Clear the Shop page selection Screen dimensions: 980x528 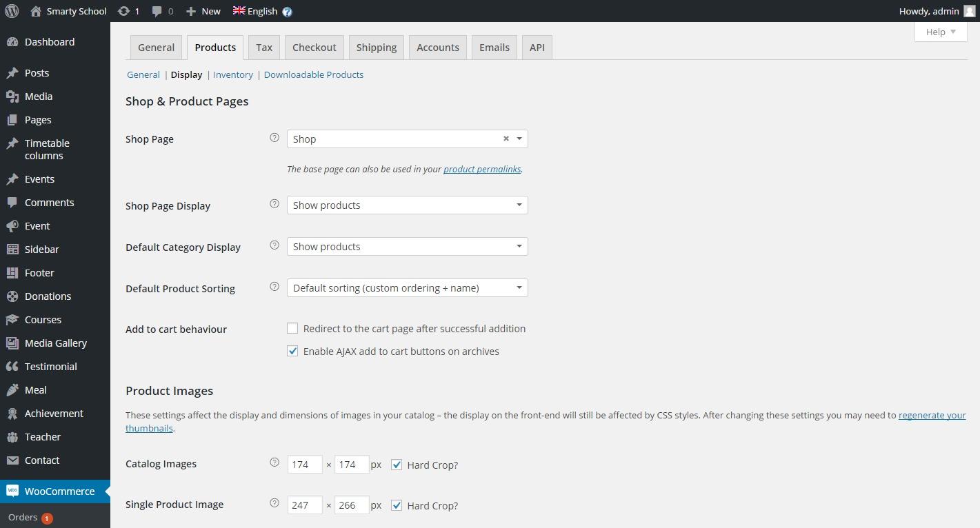coord(506,139)
